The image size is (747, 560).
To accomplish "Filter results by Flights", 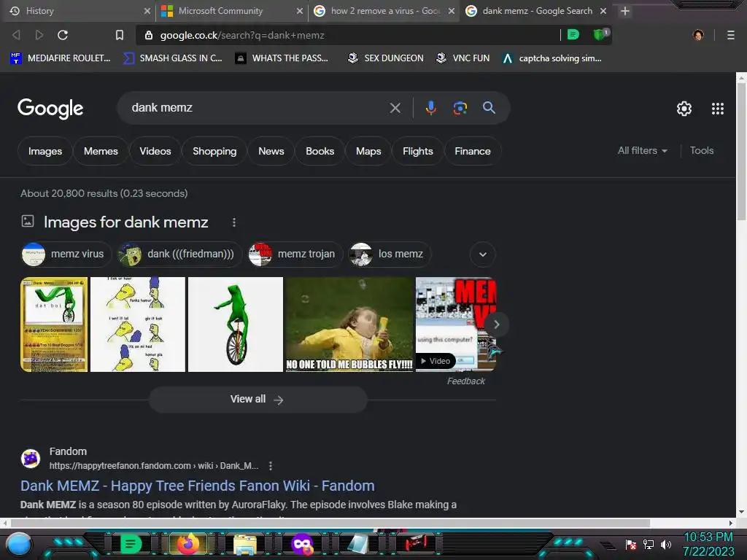I will coord(417,151).
